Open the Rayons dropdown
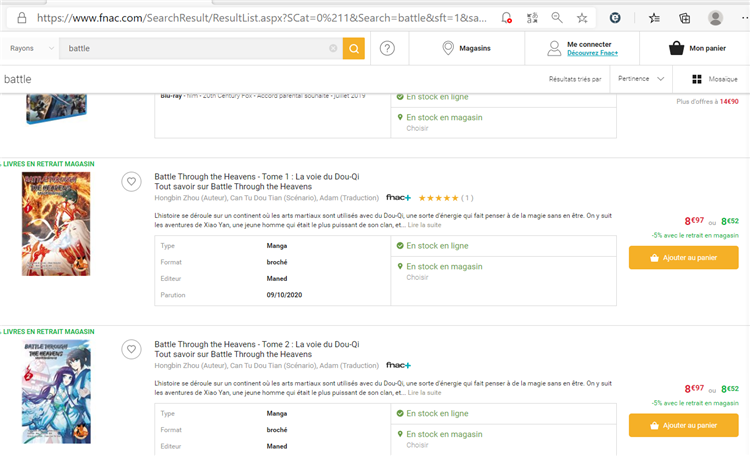Screen dimensions: 750x456 click(x=32, y=48)
